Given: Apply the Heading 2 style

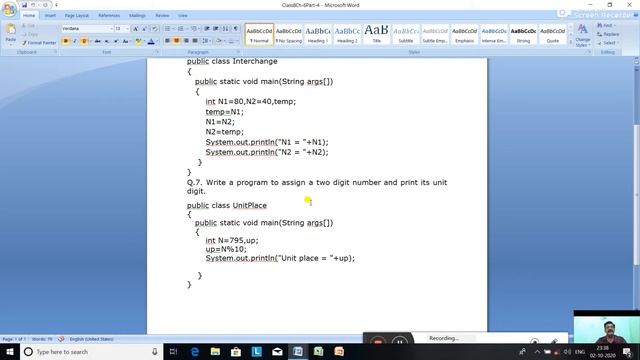Looking at the screenshot, I should 347,34.
